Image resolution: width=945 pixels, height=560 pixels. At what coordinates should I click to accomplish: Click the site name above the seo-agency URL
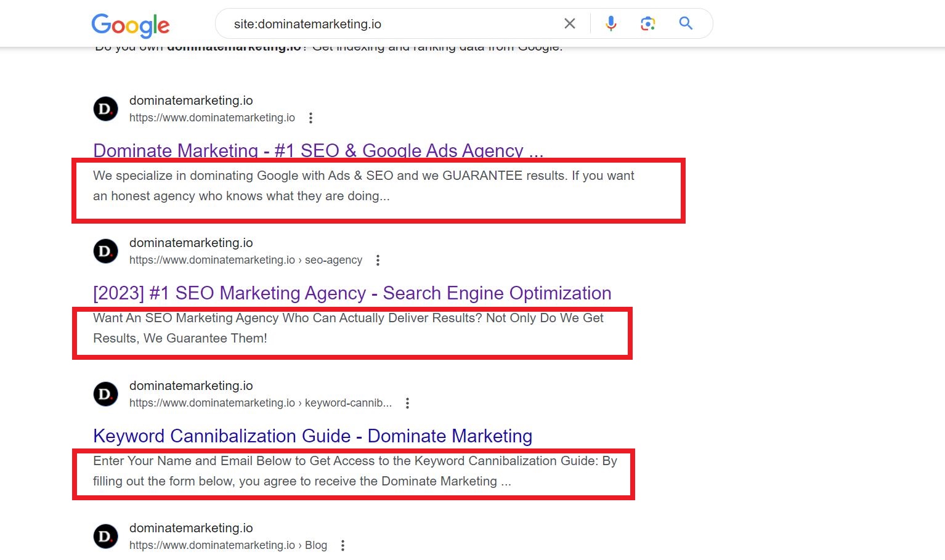[191, 243]
